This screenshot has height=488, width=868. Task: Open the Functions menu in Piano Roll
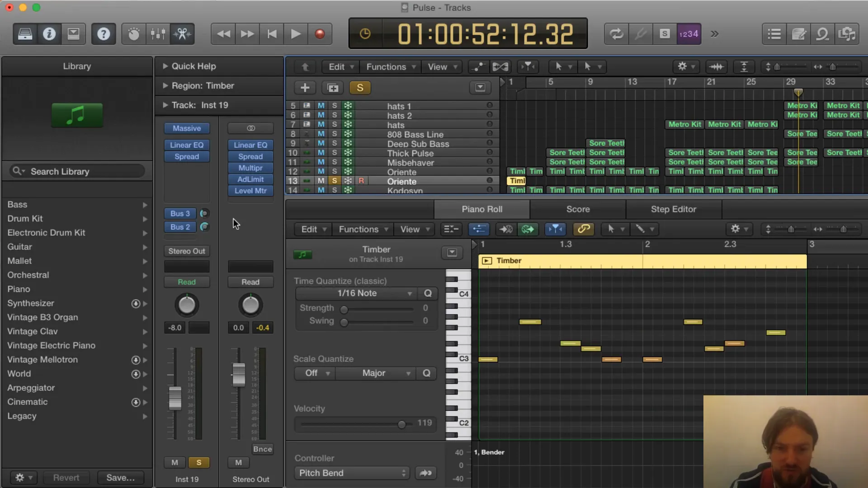(359, 229)
